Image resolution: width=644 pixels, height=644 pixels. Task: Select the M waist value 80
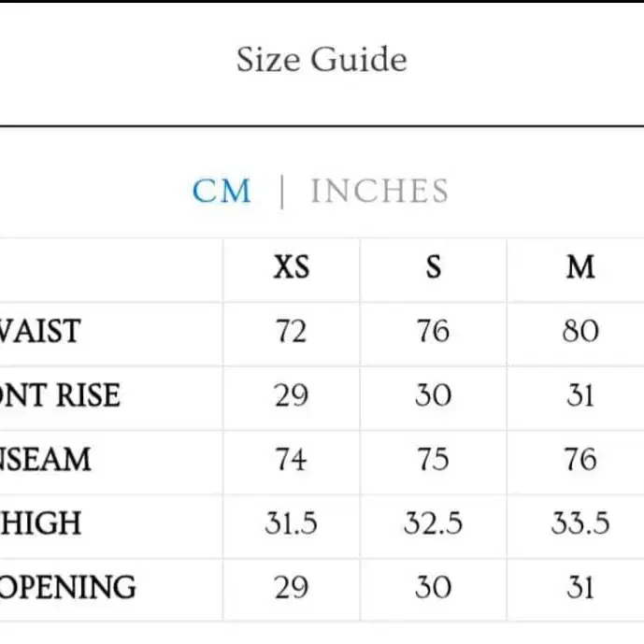click(580, 331)
